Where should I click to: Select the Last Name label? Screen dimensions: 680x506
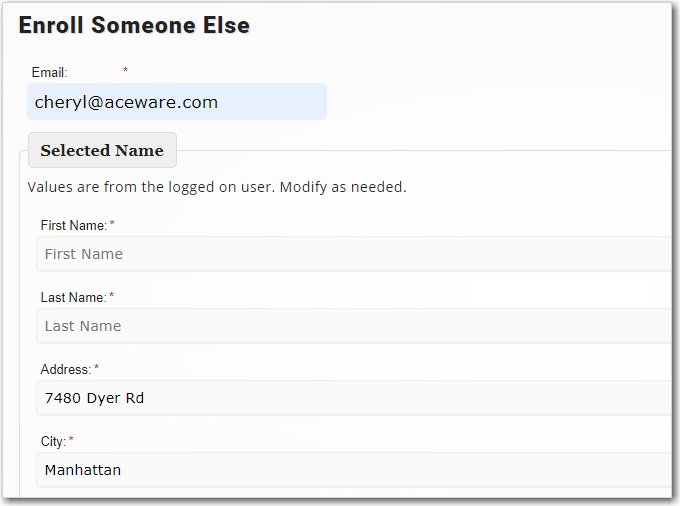(x=73, y=298)
